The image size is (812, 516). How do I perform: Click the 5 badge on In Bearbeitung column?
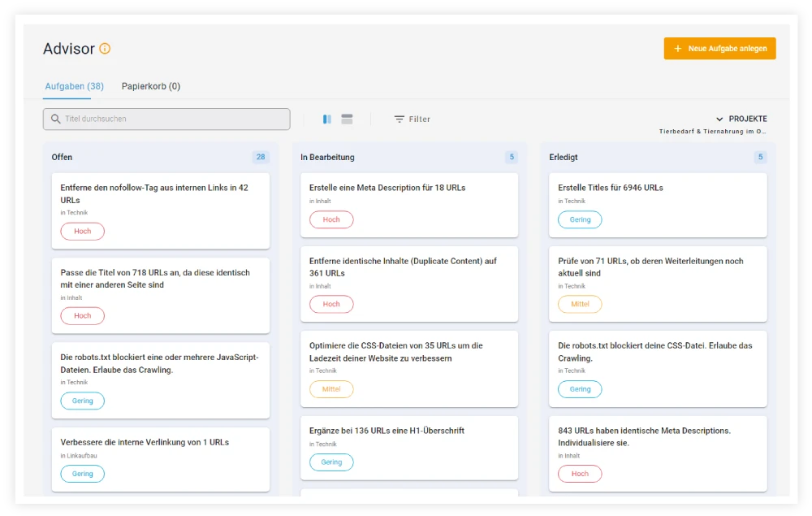[x=512, y=157]
